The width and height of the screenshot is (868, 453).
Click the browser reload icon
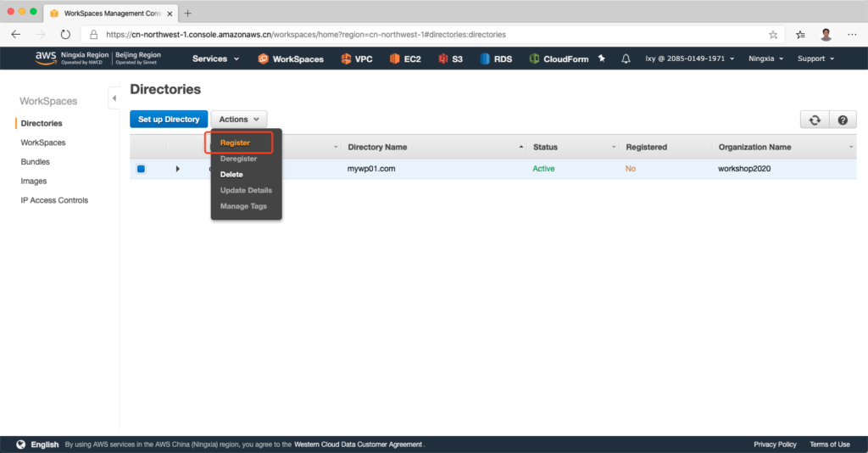pyautogui.click(x=65, y=35)
